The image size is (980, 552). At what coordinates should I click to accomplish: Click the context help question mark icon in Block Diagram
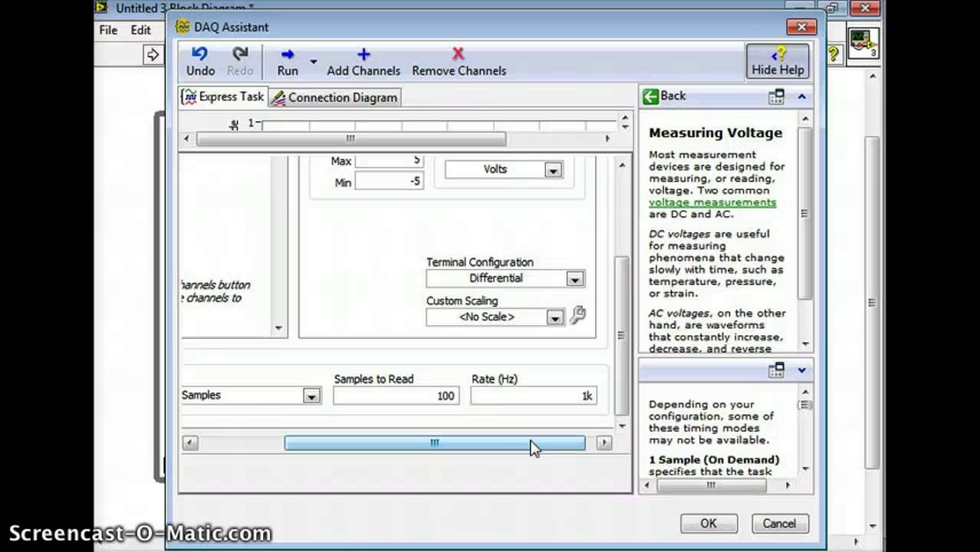[x=834, y=54]
